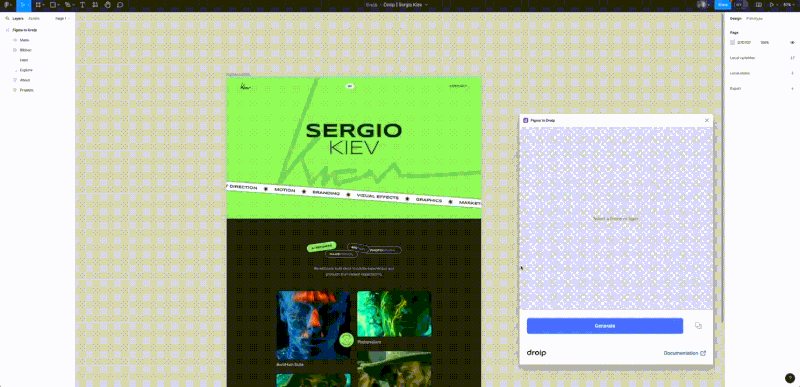The image size is (800, 387).
Task: Select the blue face artwork thumbnail
Action: pyautogui.click(x=313, y=325)
